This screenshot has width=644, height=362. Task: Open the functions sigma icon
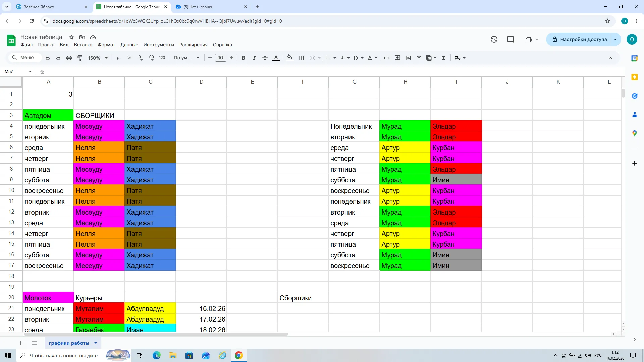pyautogui.click(x=444, y=58)
